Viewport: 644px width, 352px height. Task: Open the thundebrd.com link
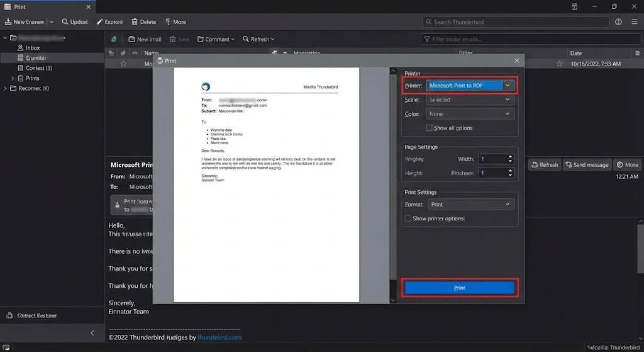(219, 338)
